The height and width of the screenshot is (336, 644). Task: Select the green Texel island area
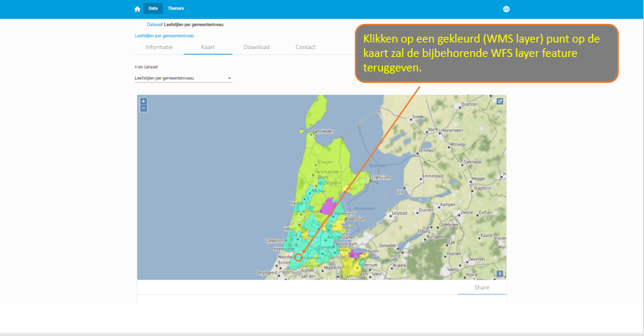(317, 111)
